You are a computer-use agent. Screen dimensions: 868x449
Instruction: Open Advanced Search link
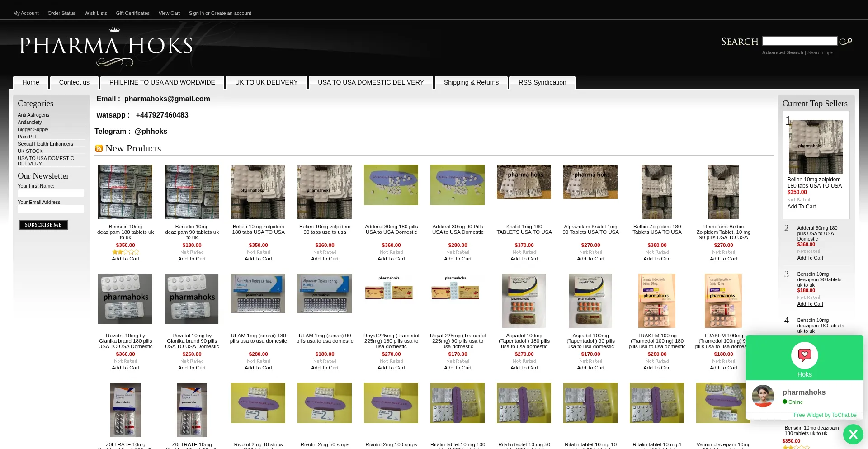pos(783,52)
